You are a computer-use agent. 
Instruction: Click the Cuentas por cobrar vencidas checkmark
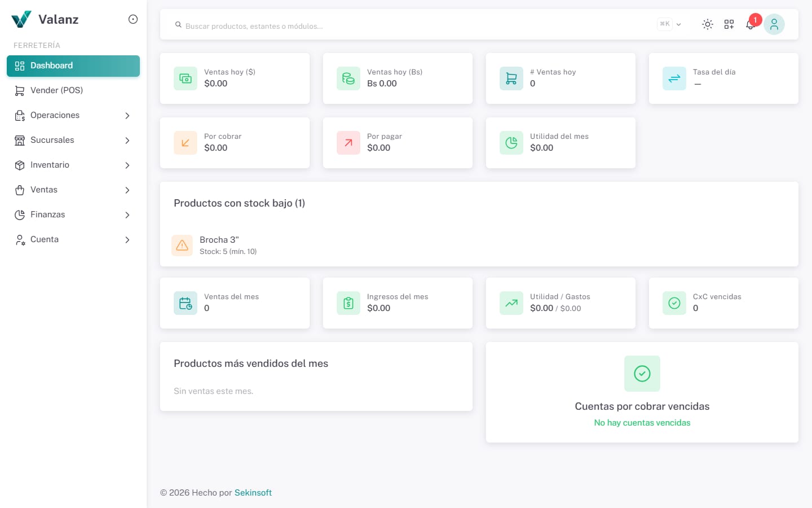click(642, 374)
